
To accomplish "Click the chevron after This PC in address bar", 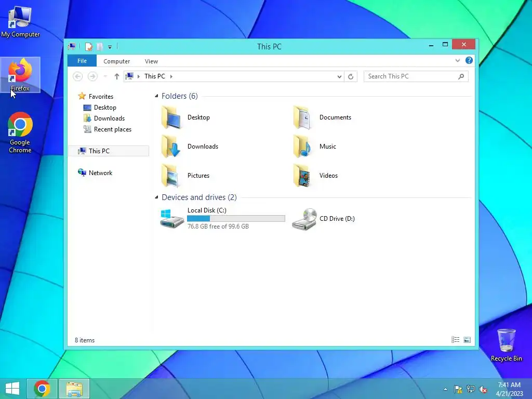I will pyautogui.click(x=171, y=76).
